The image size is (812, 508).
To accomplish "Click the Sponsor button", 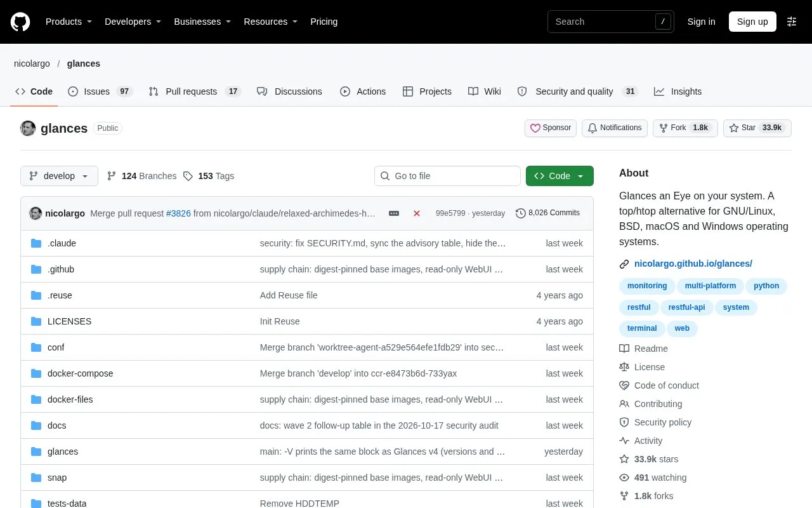I will tap(551, 128).
